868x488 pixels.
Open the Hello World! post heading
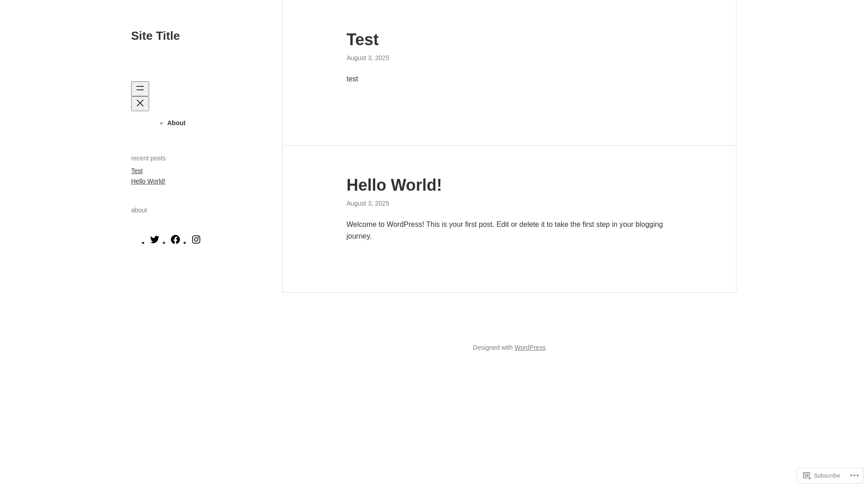pos(394,185)
